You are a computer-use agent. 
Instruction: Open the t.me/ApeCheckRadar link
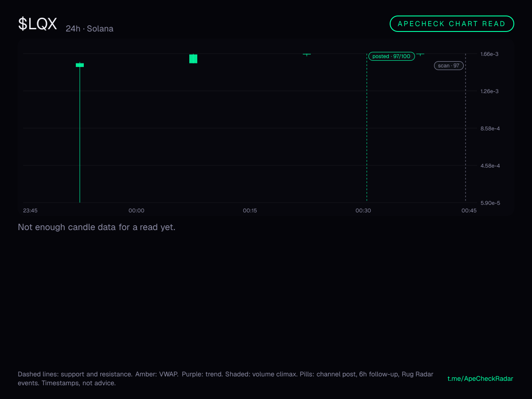(480, 379)
